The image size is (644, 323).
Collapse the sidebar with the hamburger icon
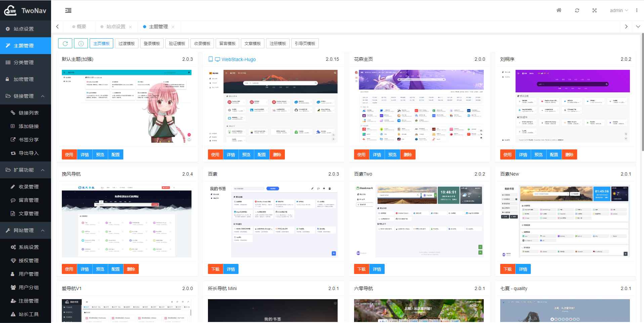click(x=68, y=10)
